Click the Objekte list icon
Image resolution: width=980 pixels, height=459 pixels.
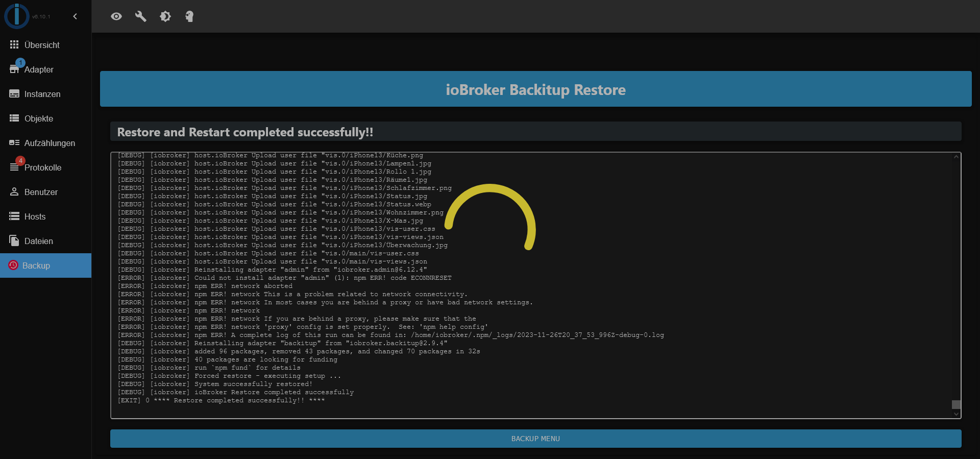point(14,118)
